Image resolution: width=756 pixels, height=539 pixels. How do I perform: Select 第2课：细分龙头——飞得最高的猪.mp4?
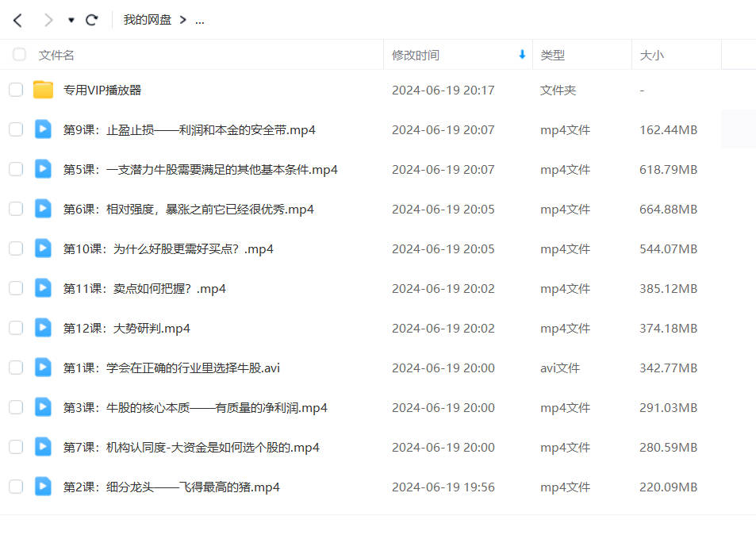click(x=171, y=487)
